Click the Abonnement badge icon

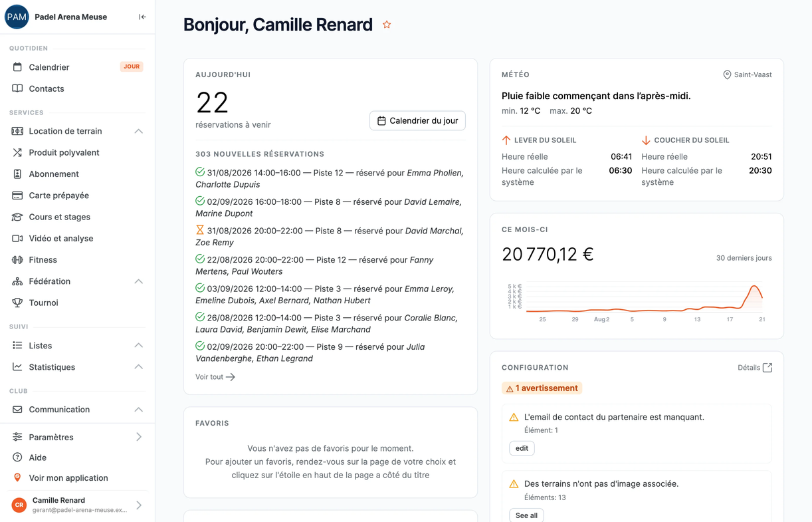[x=17, y=174]
